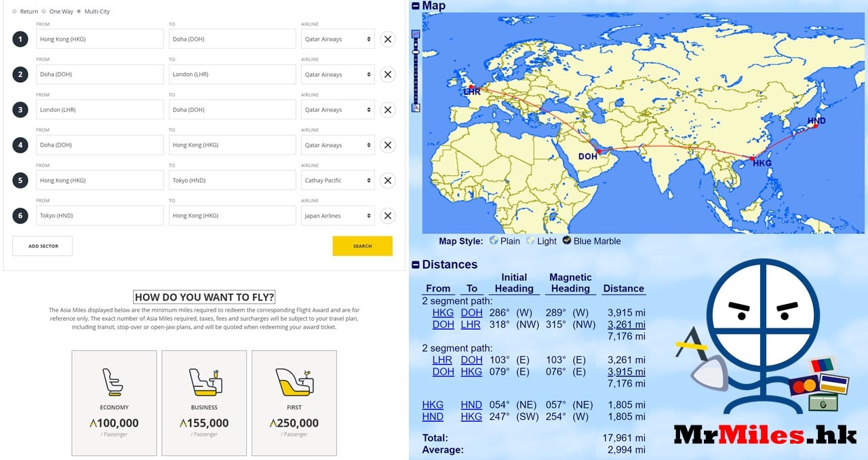Select the Multi-City radio button
868x460 pixels.
tap(79, 12)
